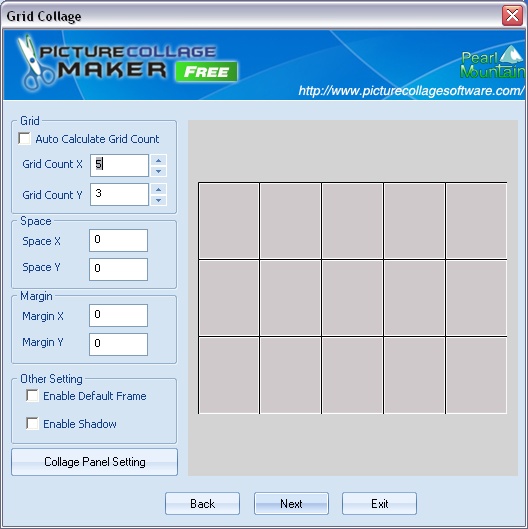This screenshot has width=528, height=529.
Task: Open Collage Panel Setting
Action: (x=94, y=462)
